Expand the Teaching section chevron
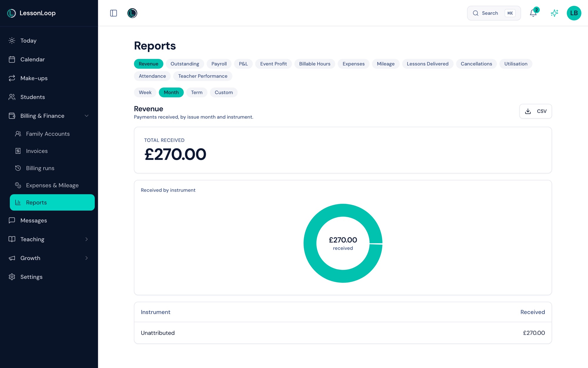This screenshot has width=588, height=368. [x=86, y=239]
